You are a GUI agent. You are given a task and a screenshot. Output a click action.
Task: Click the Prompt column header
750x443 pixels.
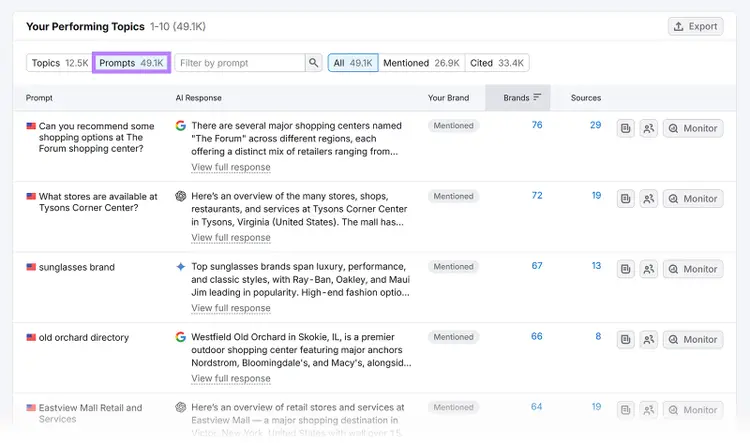(x=39, y=98)
